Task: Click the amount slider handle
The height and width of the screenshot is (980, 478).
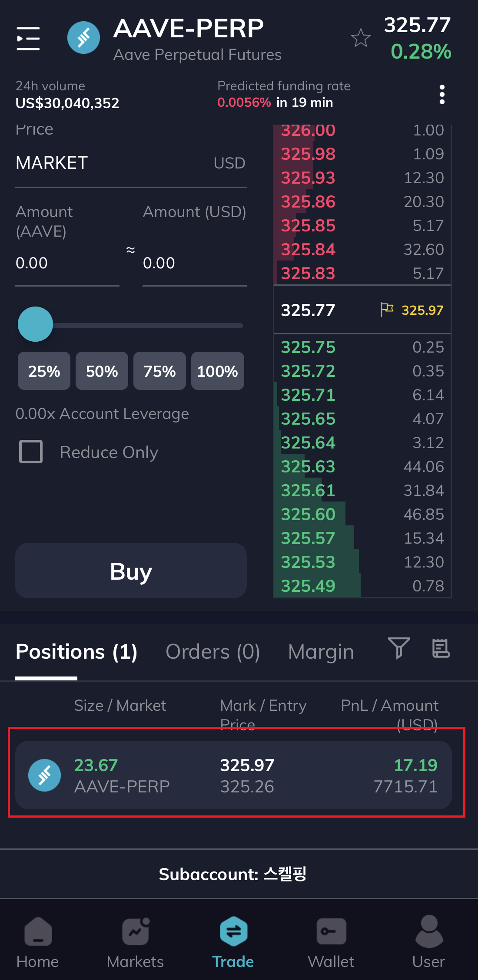Action: (x=35, y=324)
